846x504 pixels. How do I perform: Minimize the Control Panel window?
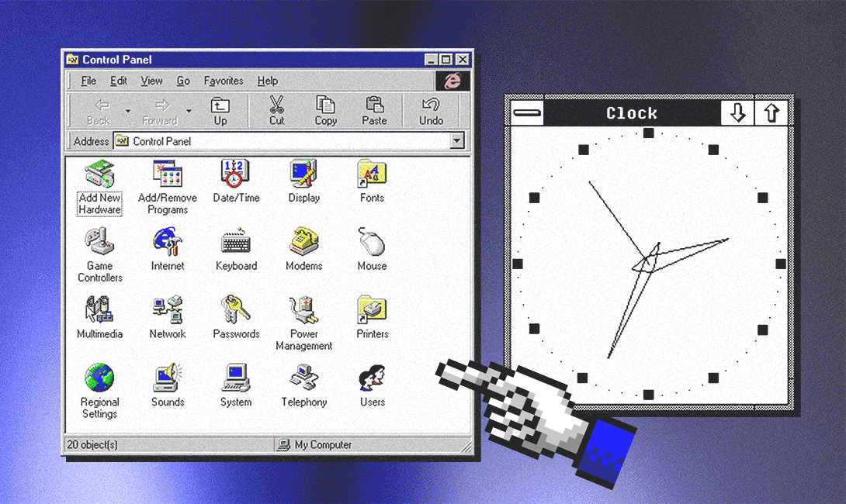[x=431, y=59]
